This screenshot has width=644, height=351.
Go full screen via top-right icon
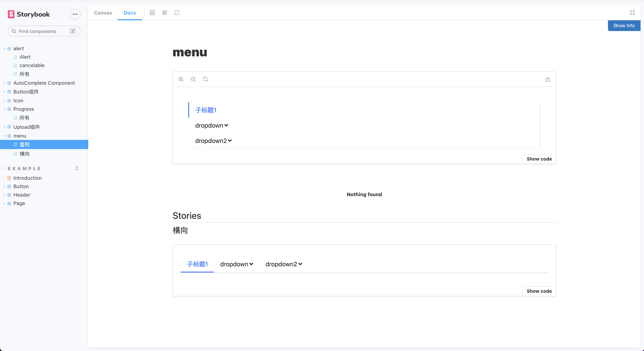tap(632, 13)
